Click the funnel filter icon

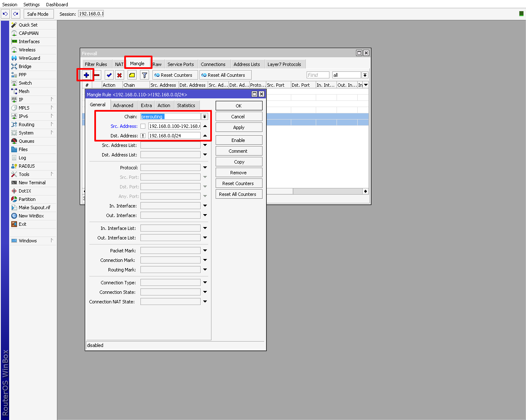[x=144, y=75]
